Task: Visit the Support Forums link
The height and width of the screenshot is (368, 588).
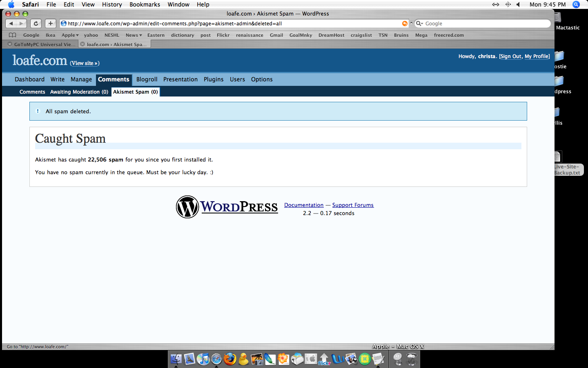Action: coord(353,205)
